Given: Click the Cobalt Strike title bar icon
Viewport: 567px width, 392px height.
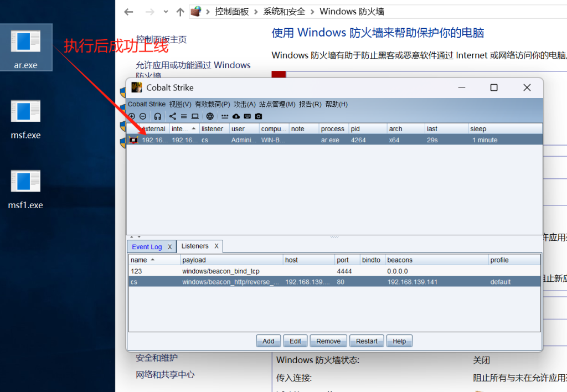Looking at the screenshot, I should (x=137, y=87).
